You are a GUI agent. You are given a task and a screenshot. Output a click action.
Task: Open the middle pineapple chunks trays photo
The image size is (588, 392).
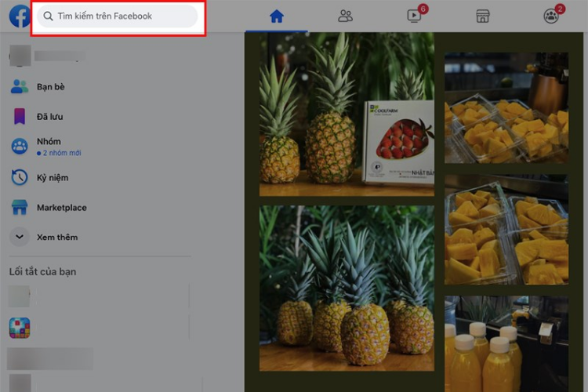(x=506, y=229)
